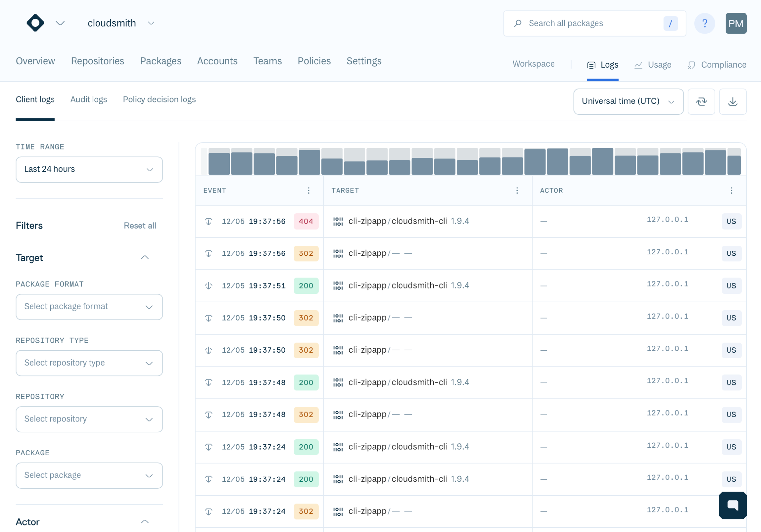Open the Last 24 hours time range dropdown

(89, 169)
